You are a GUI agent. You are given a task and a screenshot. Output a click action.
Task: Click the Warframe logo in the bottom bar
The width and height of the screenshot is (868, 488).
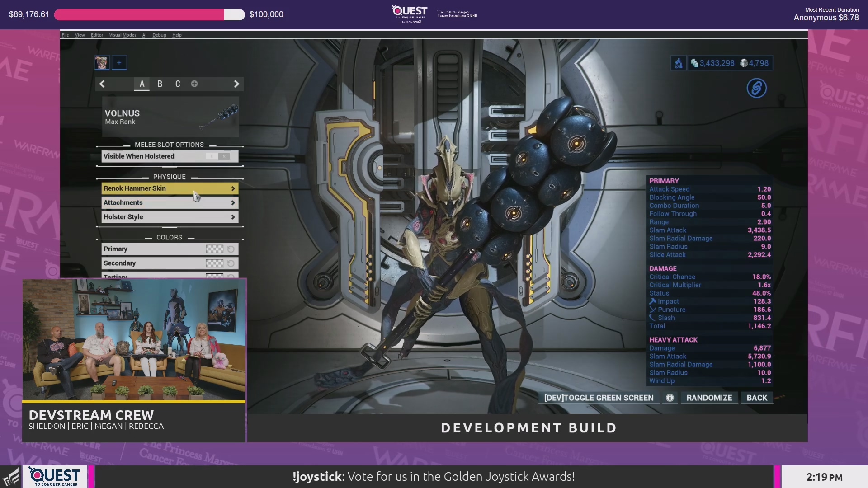(11, 477)
